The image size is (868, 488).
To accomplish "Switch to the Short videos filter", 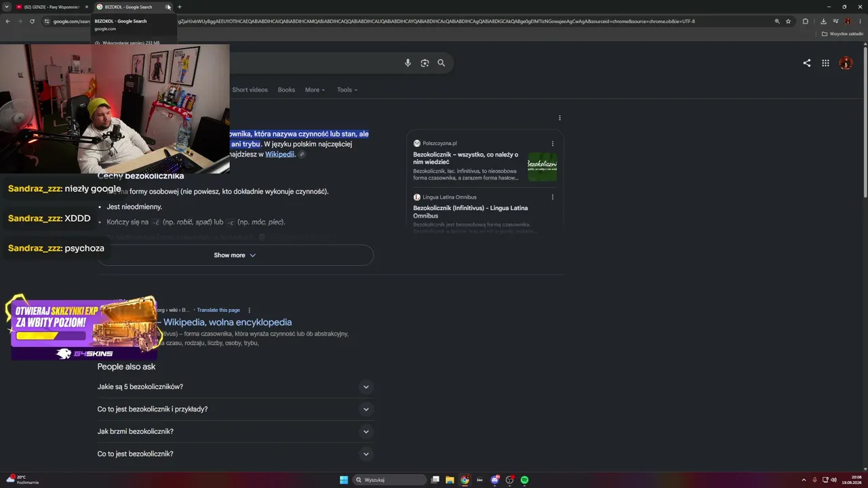I will pos(250,89).
